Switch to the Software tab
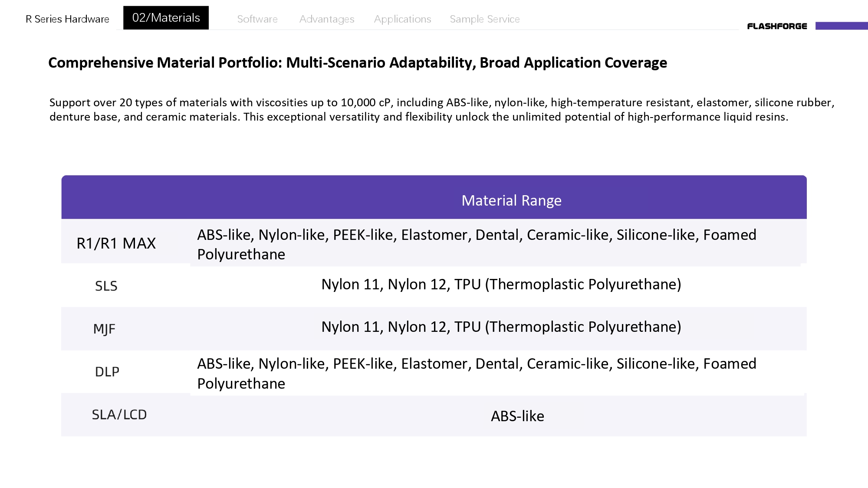 point(257,19)
